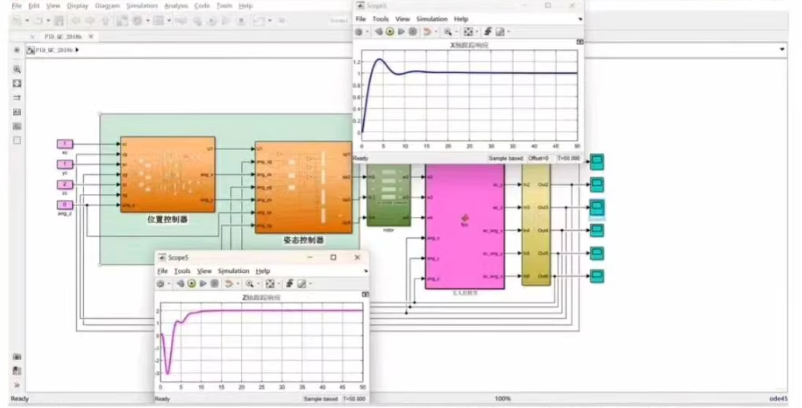
Task: Click the Image palette icon
Action: [x=17, y=126]
